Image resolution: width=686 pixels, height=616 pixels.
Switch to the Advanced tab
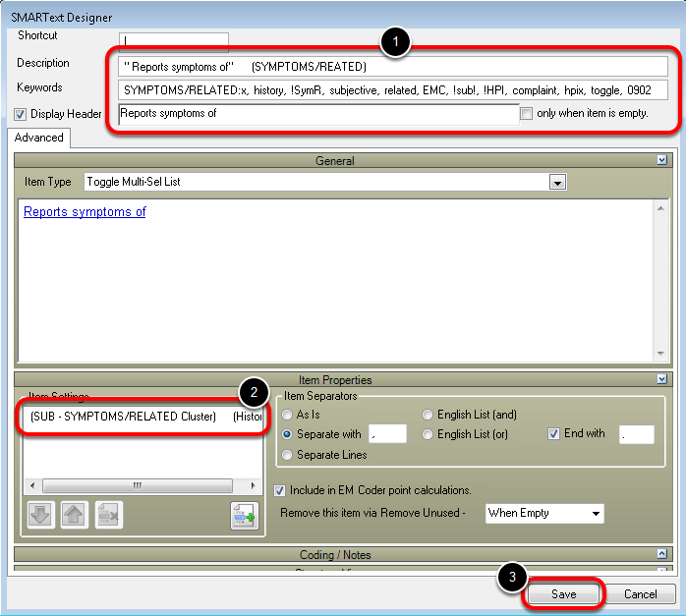point(39,138)
